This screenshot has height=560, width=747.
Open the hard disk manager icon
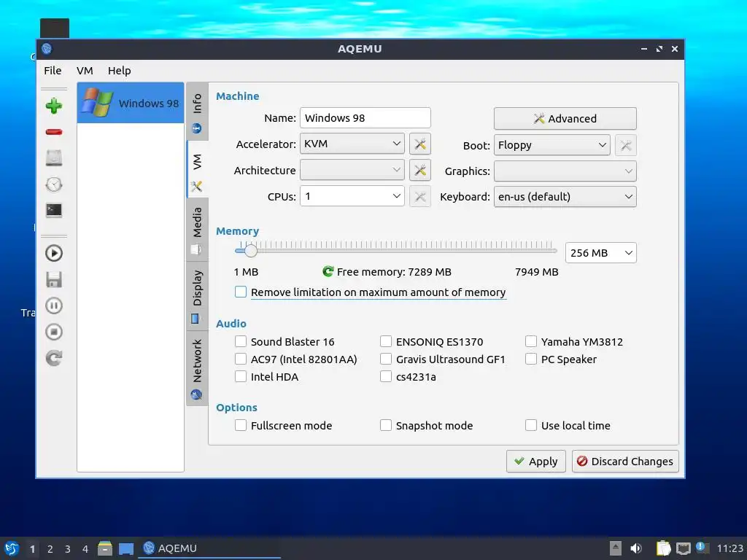[x=54, y=157]
